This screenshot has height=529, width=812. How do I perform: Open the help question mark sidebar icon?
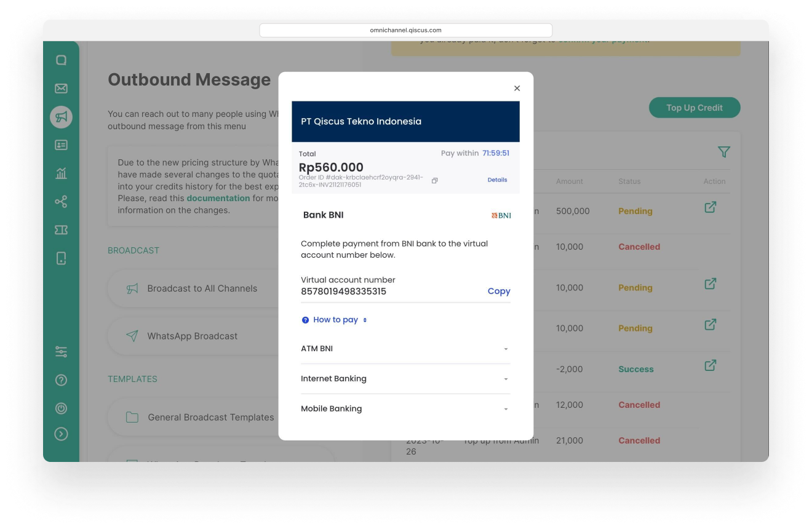pos(61,380)
